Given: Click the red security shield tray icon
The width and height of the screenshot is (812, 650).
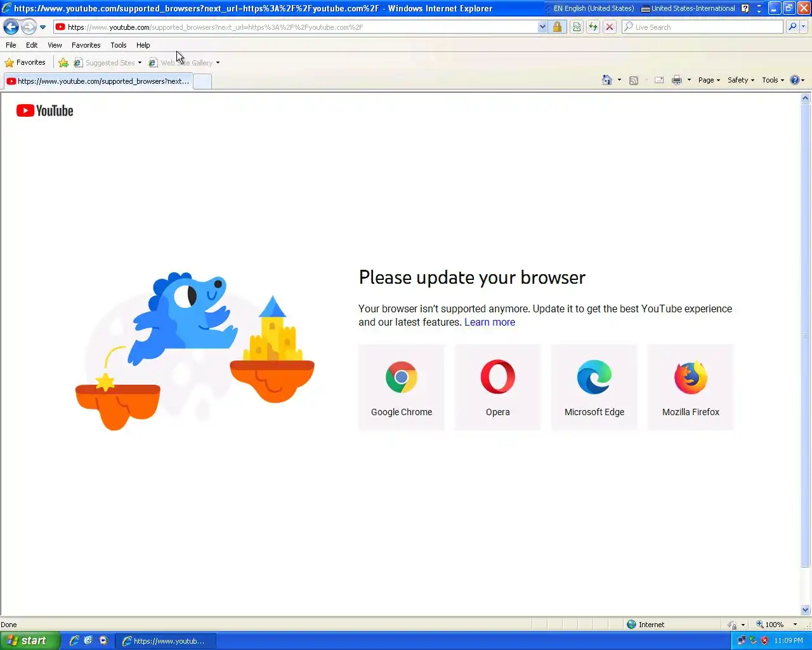Looking at the screenshot, I should click(x=764, y=640).
